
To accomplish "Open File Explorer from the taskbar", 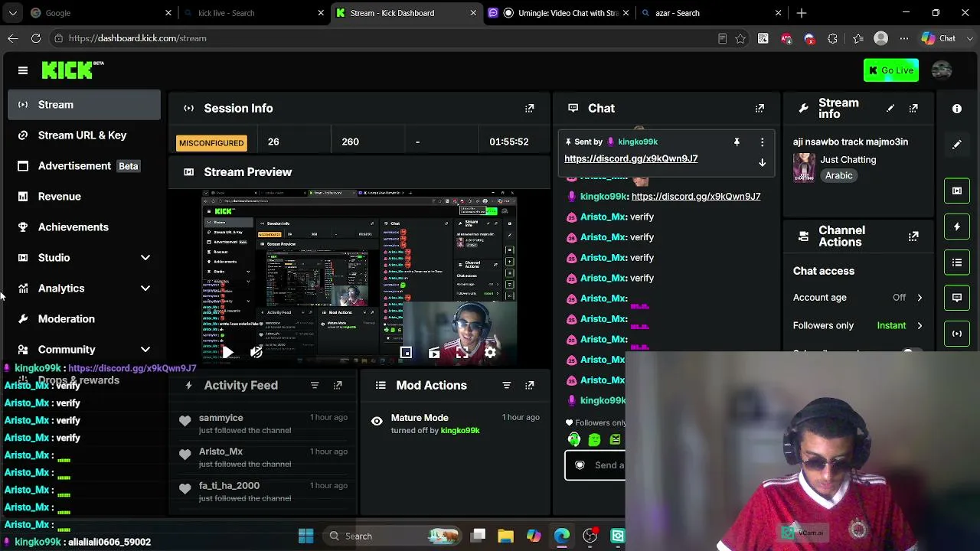I will pos(505,536).
